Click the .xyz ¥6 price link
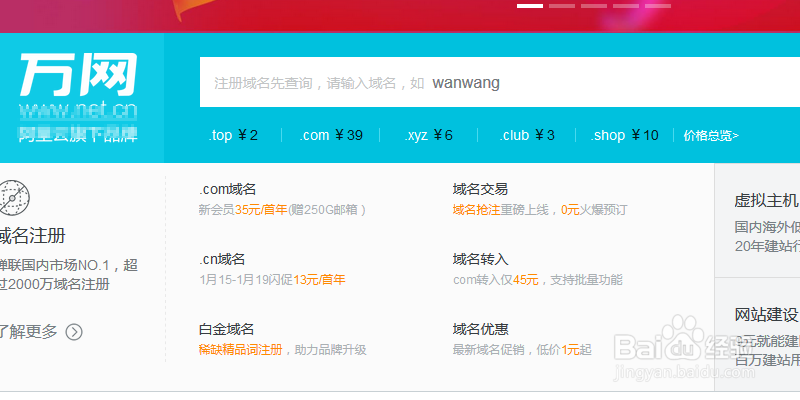 click(429, 135)
